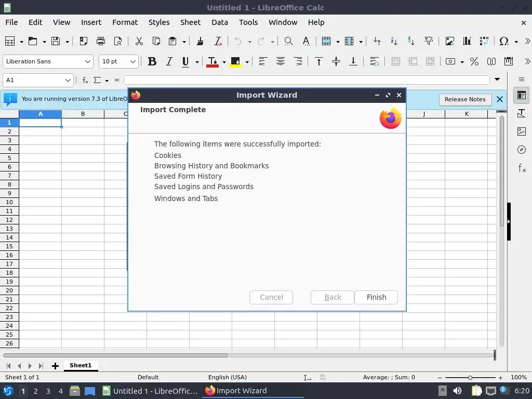Select the Clone Formatting paintbrush
The height and width of the screenshot is (399, 532).
(x=200, y=42)
